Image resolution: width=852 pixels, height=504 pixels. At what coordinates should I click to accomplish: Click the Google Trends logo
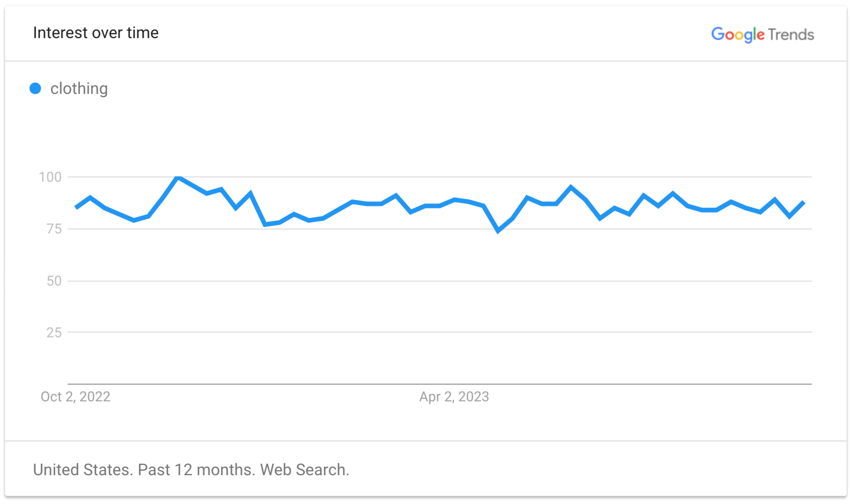762,34
